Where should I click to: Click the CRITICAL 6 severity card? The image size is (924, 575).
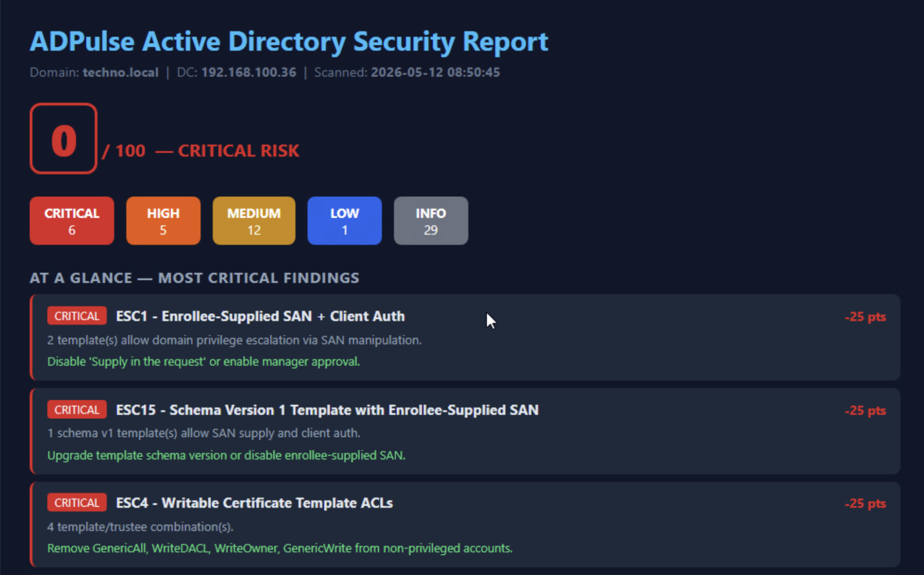pos(72,220)
